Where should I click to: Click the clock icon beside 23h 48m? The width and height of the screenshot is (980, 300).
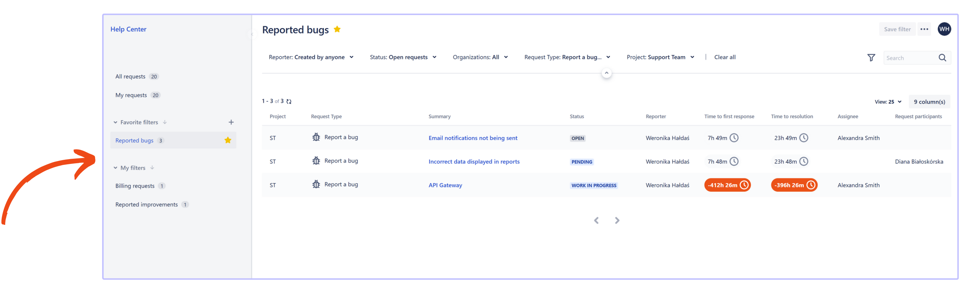pos(803,162)
